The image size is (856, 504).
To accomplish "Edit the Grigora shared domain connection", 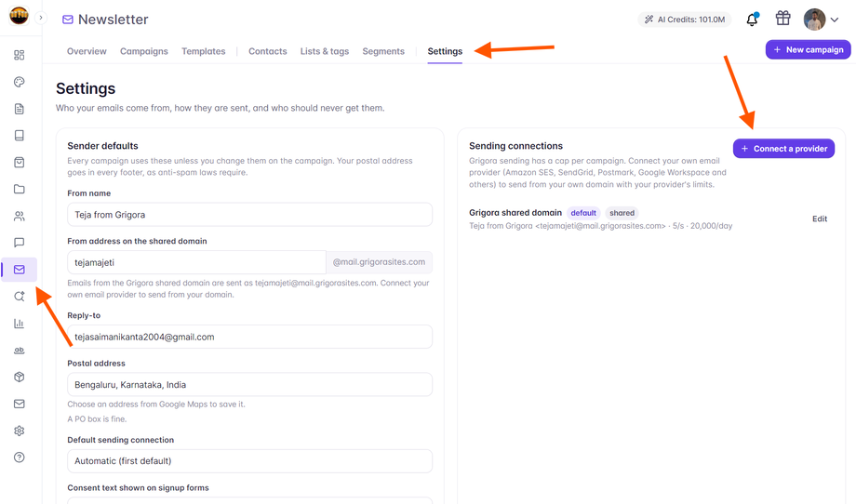I will [x=820, y=219].
